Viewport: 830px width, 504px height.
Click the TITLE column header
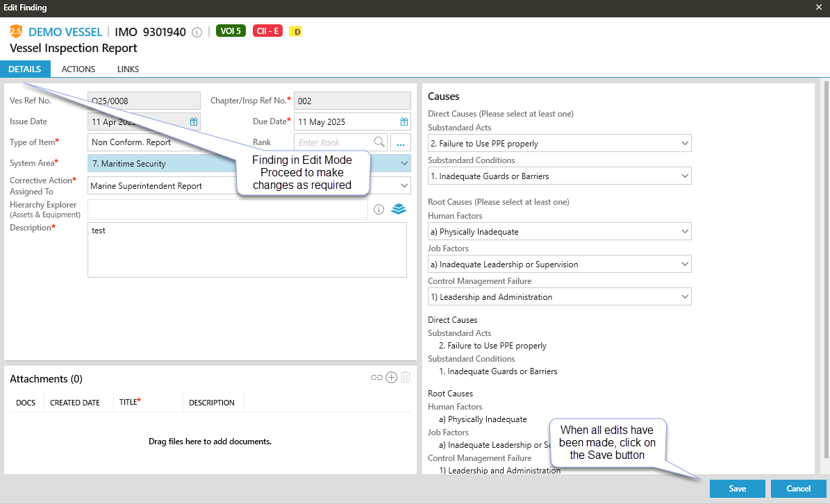pyautogui.click(x=130, y=402)
